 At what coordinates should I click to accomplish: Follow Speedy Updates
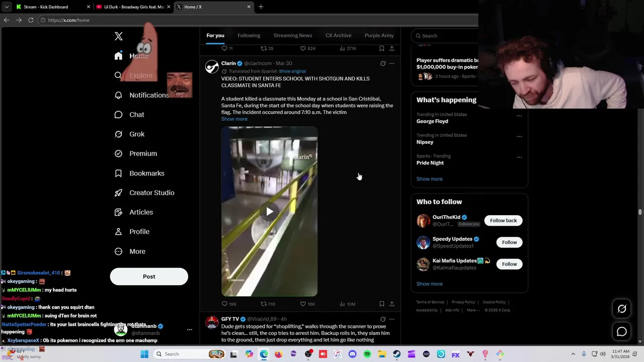click(509, 242)
